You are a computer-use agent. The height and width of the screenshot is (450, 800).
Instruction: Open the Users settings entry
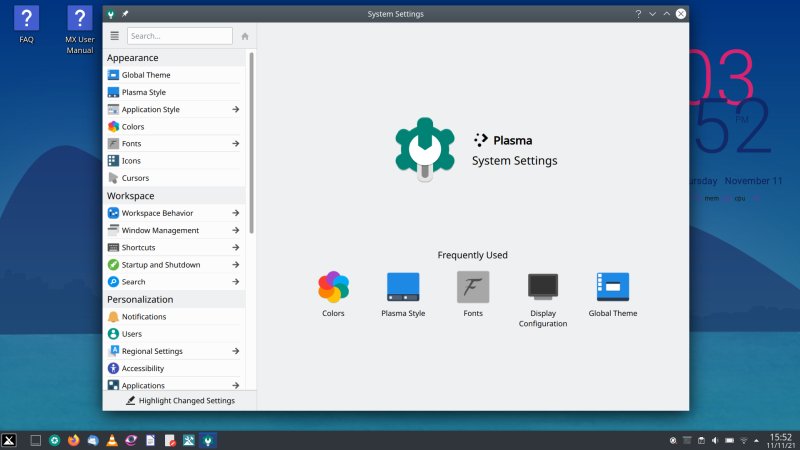click(x=131, y=334)
